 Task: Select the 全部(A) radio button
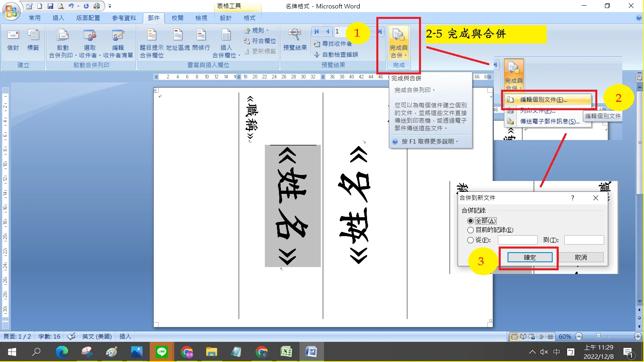click(471, 221)
